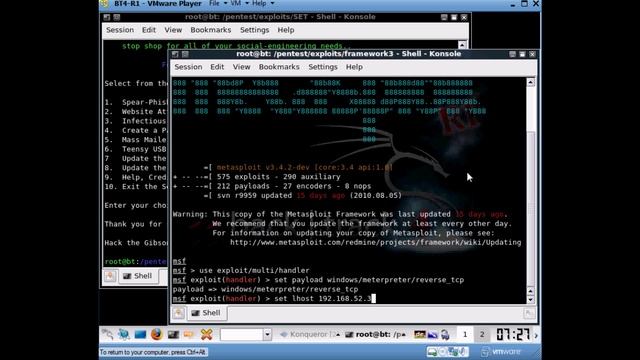Open Edit menu in SET Konsole window

[149, 30]
